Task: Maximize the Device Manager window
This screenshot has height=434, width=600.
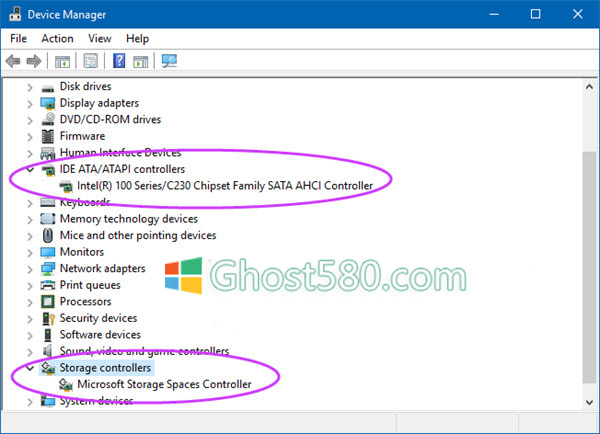Action: [535, 14]
